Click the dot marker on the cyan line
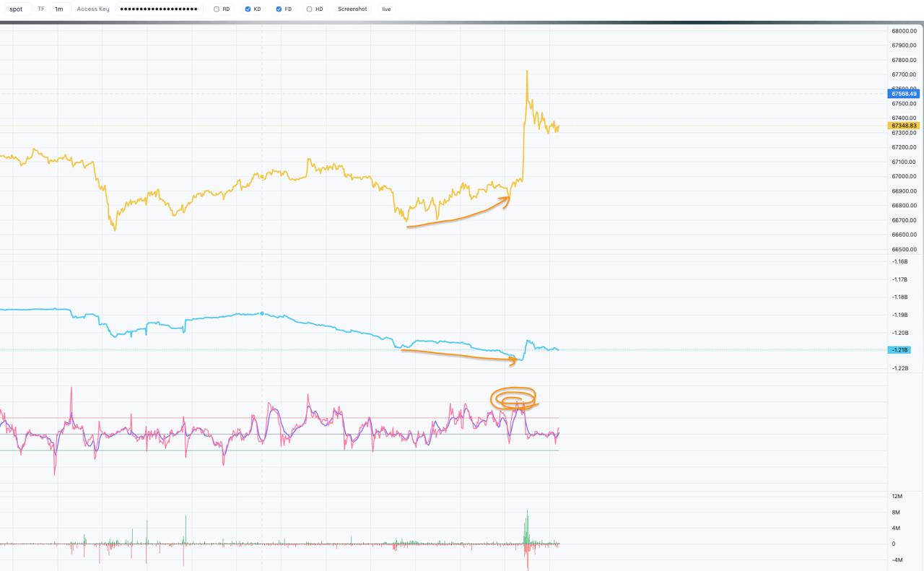 (262, 313)
